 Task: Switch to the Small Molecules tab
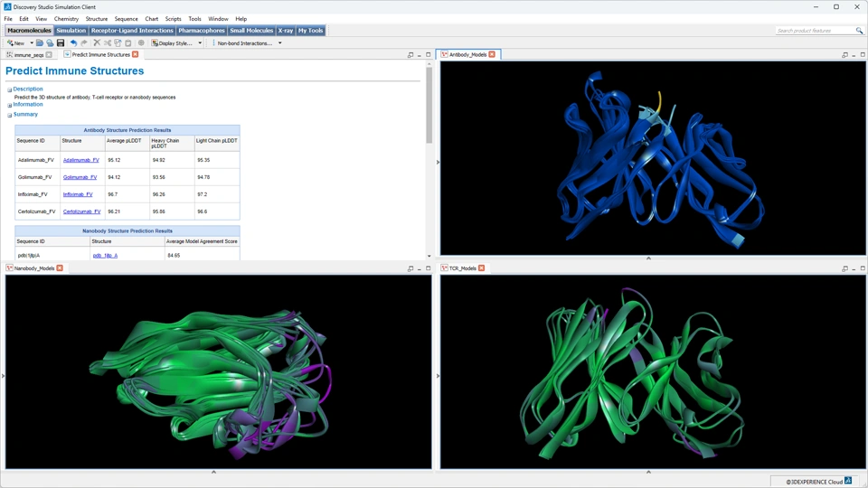coord(251,31)
